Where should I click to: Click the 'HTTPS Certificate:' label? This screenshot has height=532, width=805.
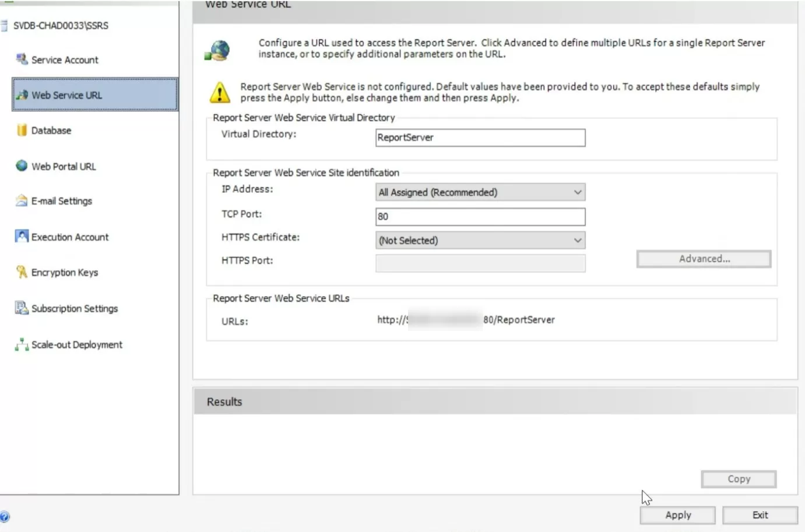[261, 237]
